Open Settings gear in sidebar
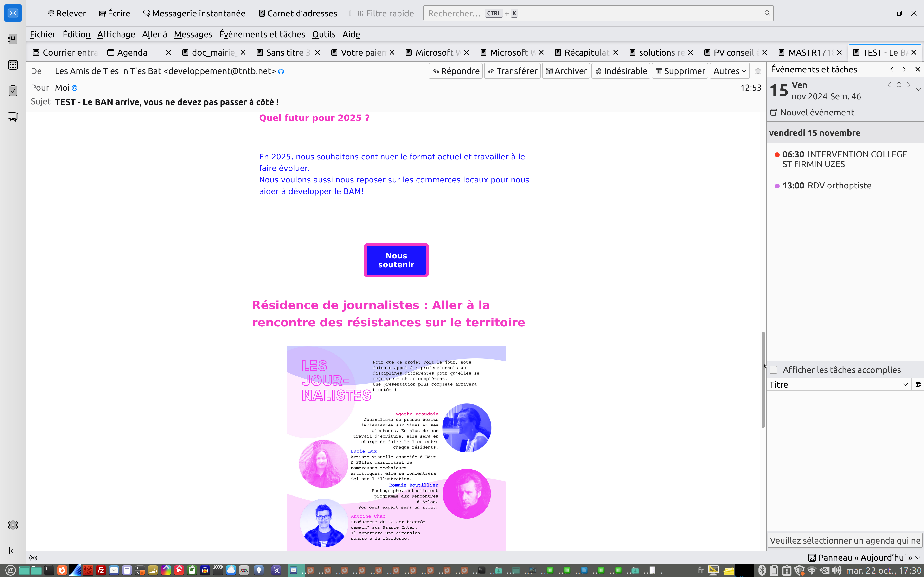The height and width of the screenshot is (577, 924). [x=13, y=525]
